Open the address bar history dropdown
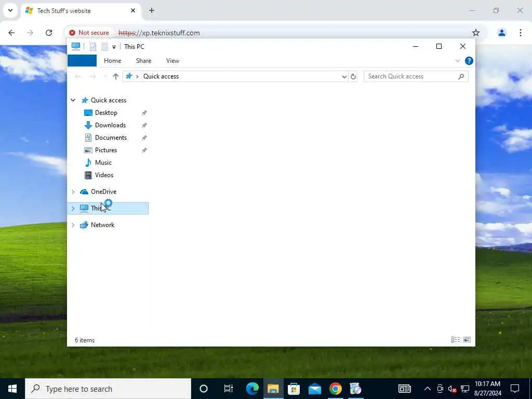Image resolution: width=532 pixels, height=399 pixels. pos(344,77)
